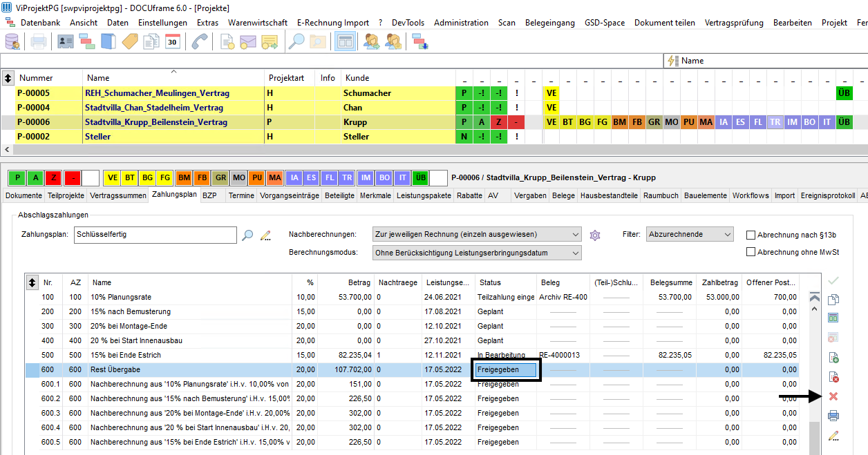Click the printer icon in right sidebar
The width and height of the screenshot is (868, 455).
tap(833, 416)
